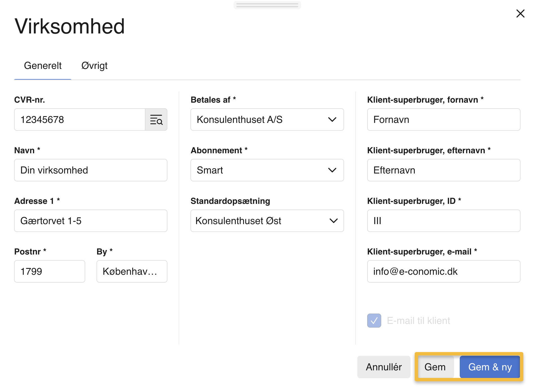Click the Gem & ny button
534x392 pixels.
pyautogui.click(x=490, y=367)
